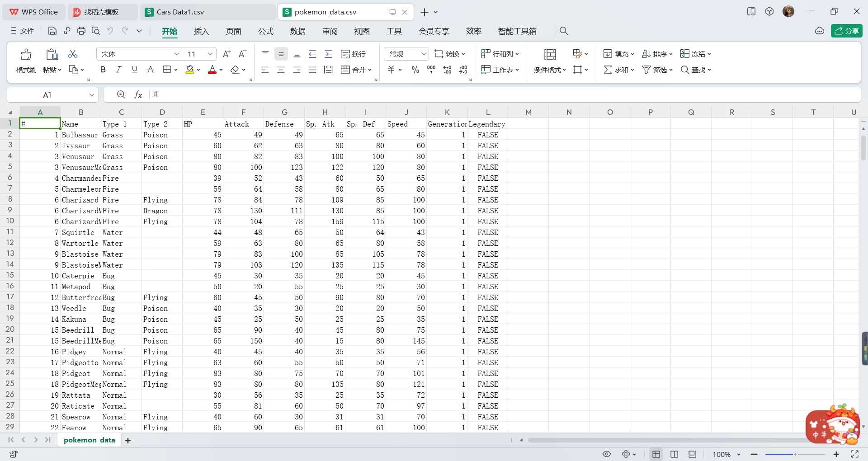Toggle wrap text (换行)
868x461 pixels.
click(x=354, y=54)
